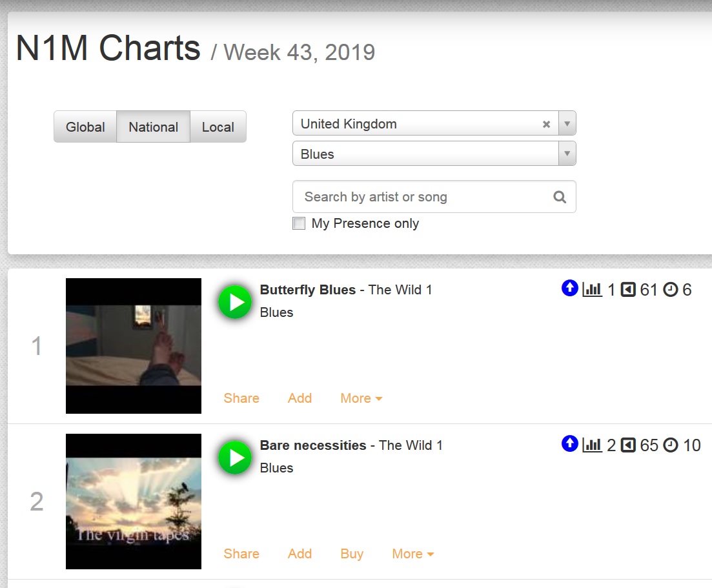The image size is (712, 588).
Task: Clear United Kingdom country selection
Action: pos(546,124)
